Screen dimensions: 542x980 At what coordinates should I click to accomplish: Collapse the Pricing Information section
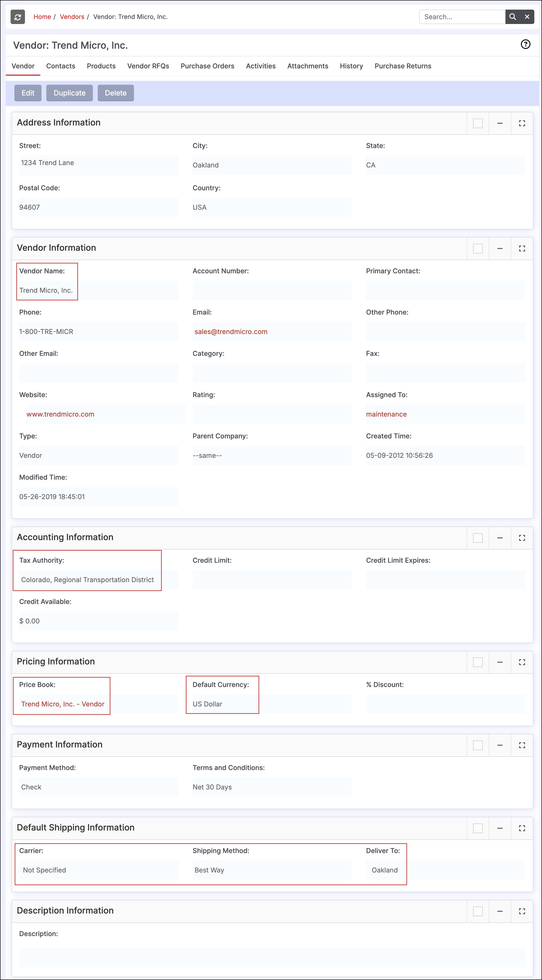(500, 662)
